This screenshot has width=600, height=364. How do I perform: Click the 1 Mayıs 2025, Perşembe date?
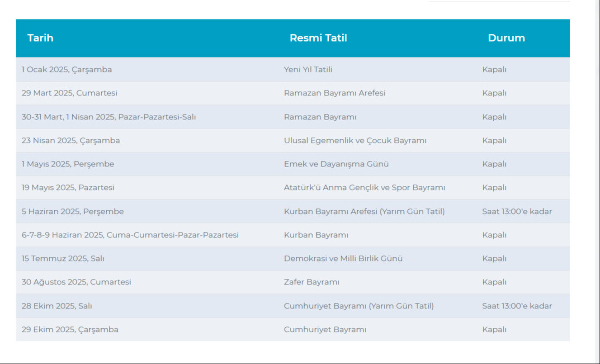click(x=68, y=164)
